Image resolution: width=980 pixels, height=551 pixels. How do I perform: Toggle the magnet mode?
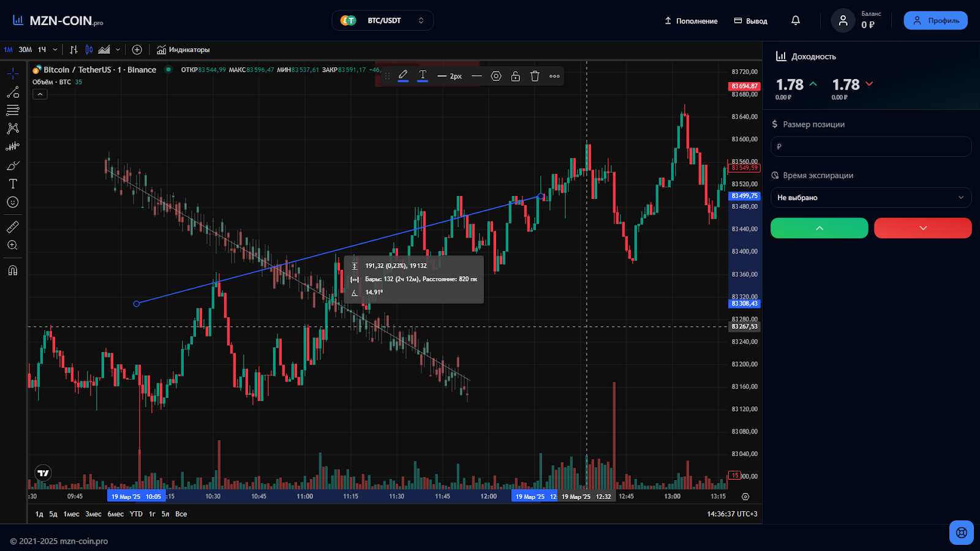(x=13, y=271)
